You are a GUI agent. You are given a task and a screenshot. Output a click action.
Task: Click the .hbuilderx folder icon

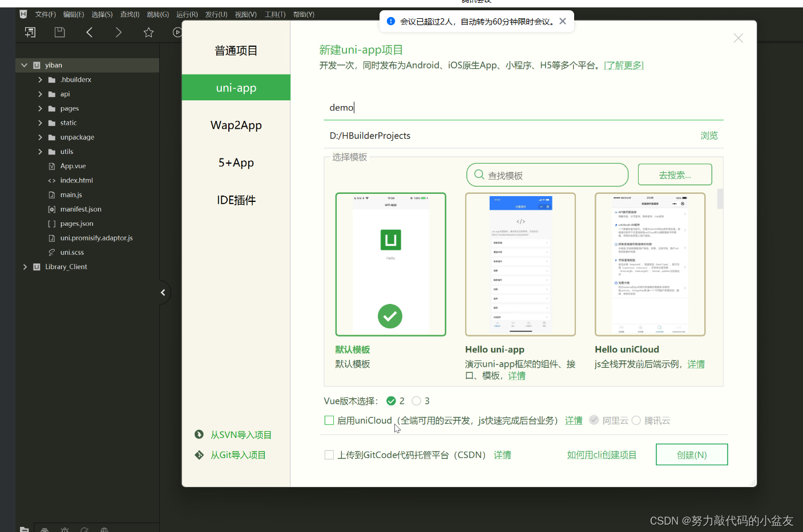pos(52,80)
